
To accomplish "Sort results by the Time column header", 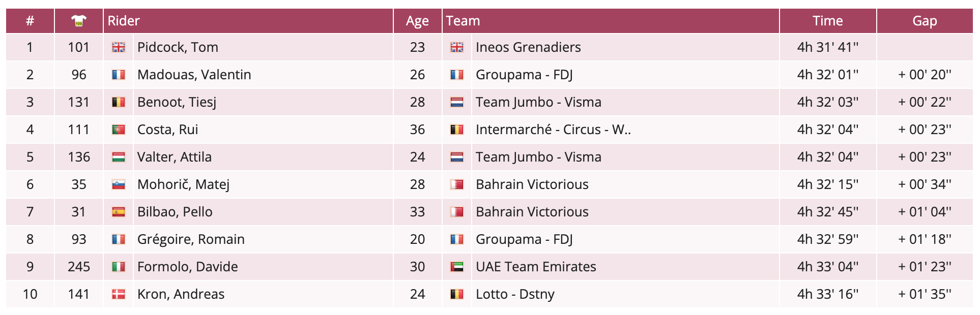I will pyautogui.click(x=827, y=21).
